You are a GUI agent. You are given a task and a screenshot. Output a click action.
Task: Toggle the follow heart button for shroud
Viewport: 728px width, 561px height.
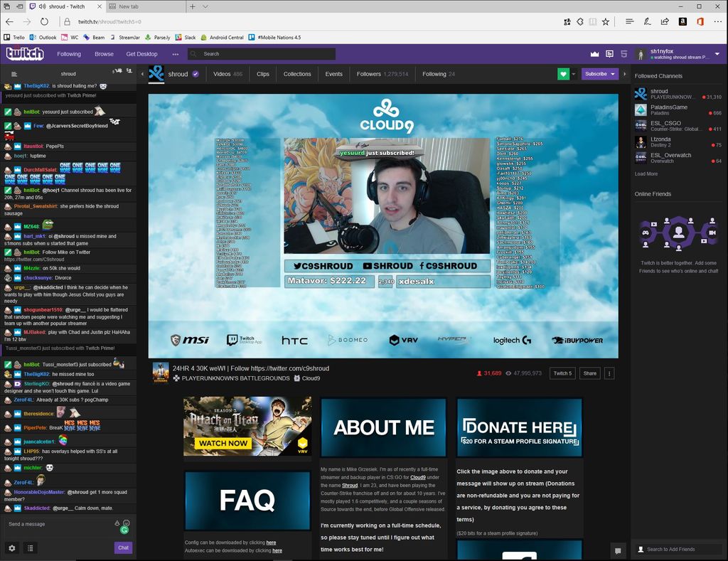pos(563,73)
